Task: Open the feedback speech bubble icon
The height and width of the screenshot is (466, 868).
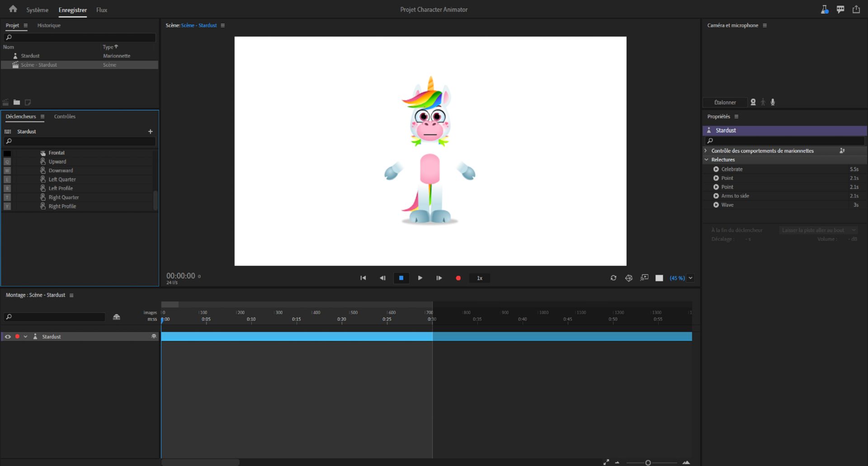Action: click(x=840, y=9)
